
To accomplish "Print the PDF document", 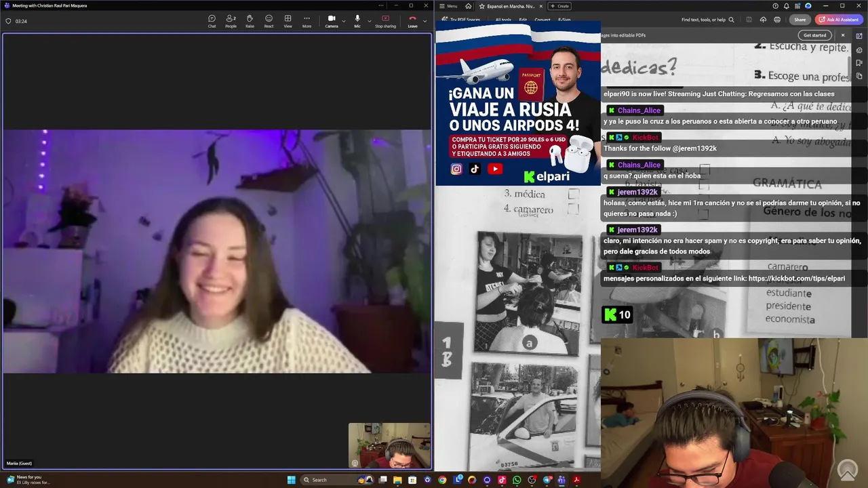I will (x=777, y=20).
